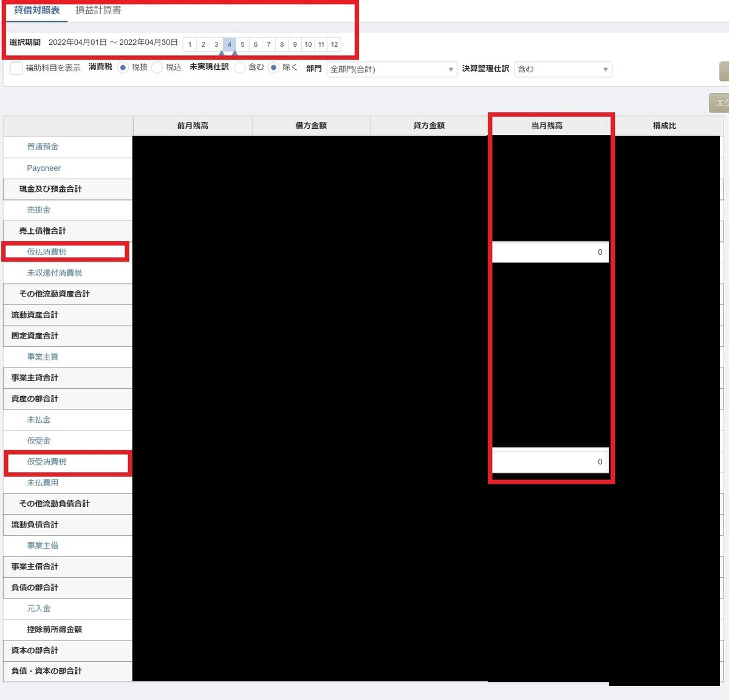Select 除く for 未実現仕訳
729x700 pixels.
pos(273,67)
